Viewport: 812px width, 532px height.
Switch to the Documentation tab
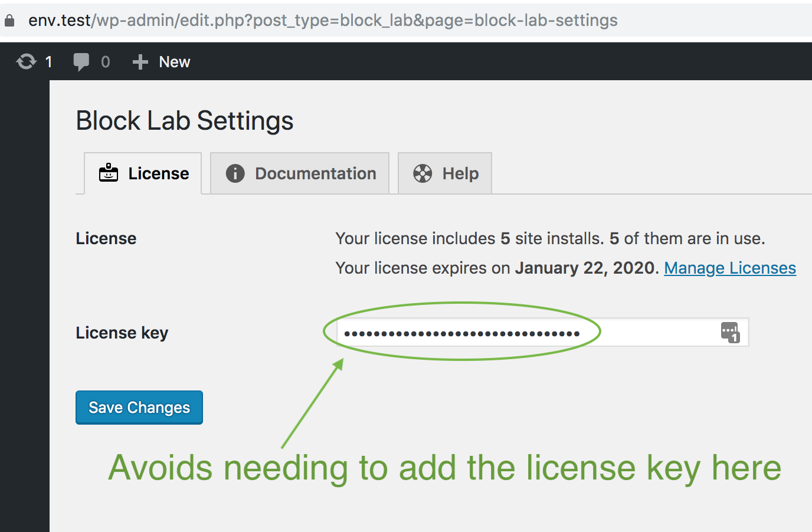(299, 173)
